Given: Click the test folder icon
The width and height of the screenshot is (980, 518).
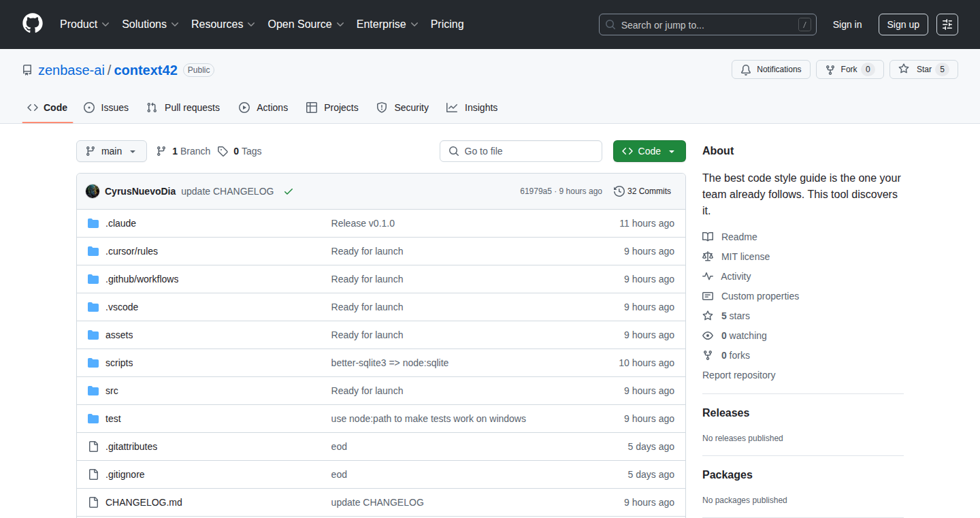Looking at the screenshot, I should pos(93,419).
